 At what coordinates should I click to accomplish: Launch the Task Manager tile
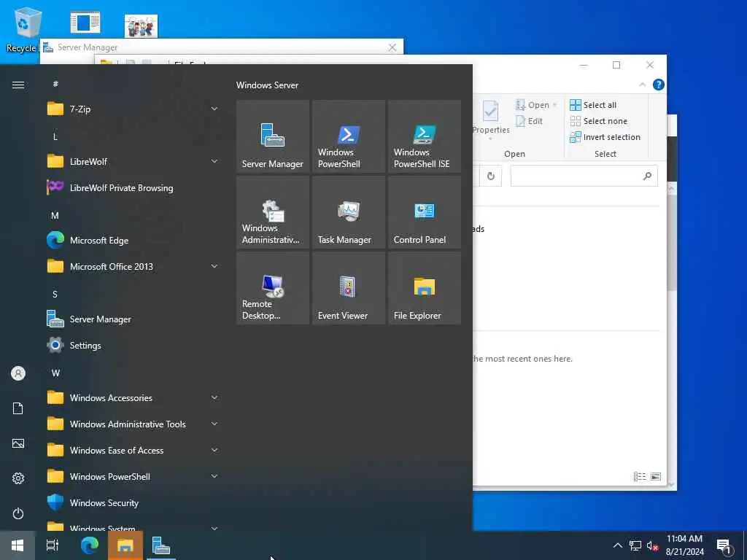(x=348, y=212)
